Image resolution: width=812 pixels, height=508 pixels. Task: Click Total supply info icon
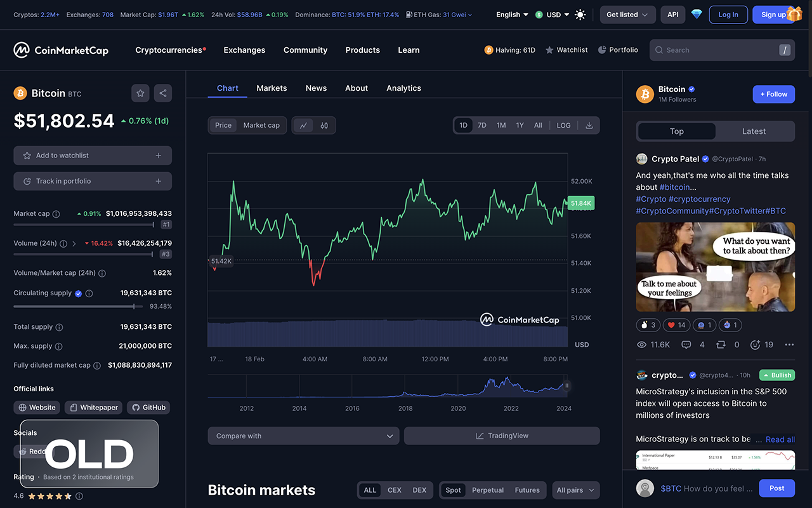(59, 327)
